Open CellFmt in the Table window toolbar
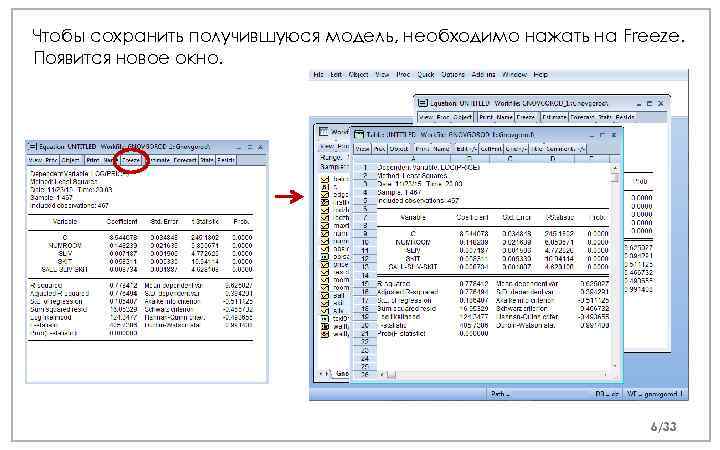Image resolution: width=720 pixels, height=450 pixels. point(491,149)
